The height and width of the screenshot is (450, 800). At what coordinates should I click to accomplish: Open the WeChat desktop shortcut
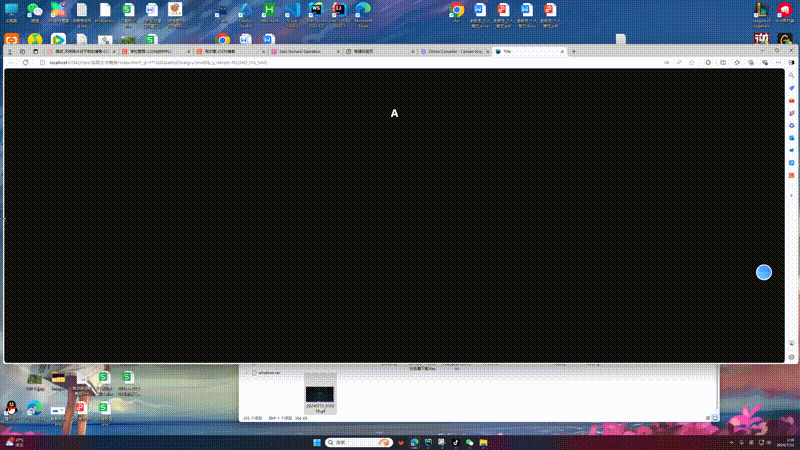click(35, 12)
